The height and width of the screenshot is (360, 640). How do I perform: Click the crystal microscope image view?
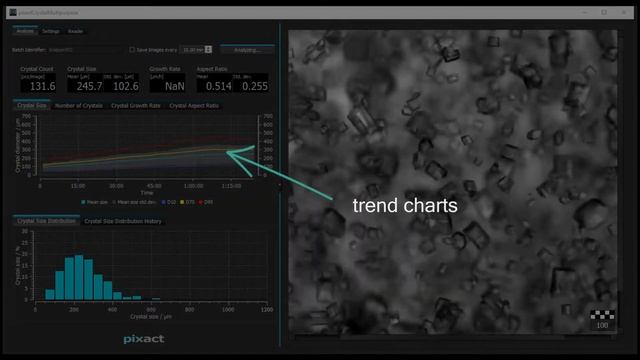(x=453, y=182)
